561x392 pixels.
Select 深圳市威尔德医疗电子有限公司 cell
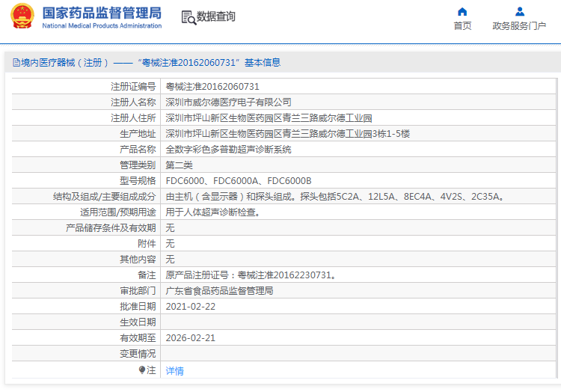point(228,102)
